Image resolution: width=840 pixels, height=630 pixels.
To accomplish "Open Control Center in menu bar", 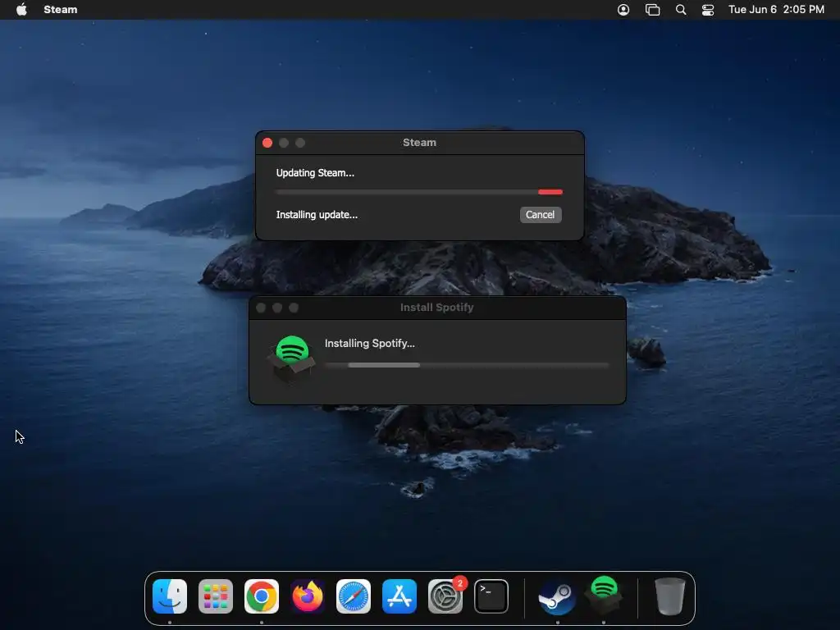I will tap(708, 10).
